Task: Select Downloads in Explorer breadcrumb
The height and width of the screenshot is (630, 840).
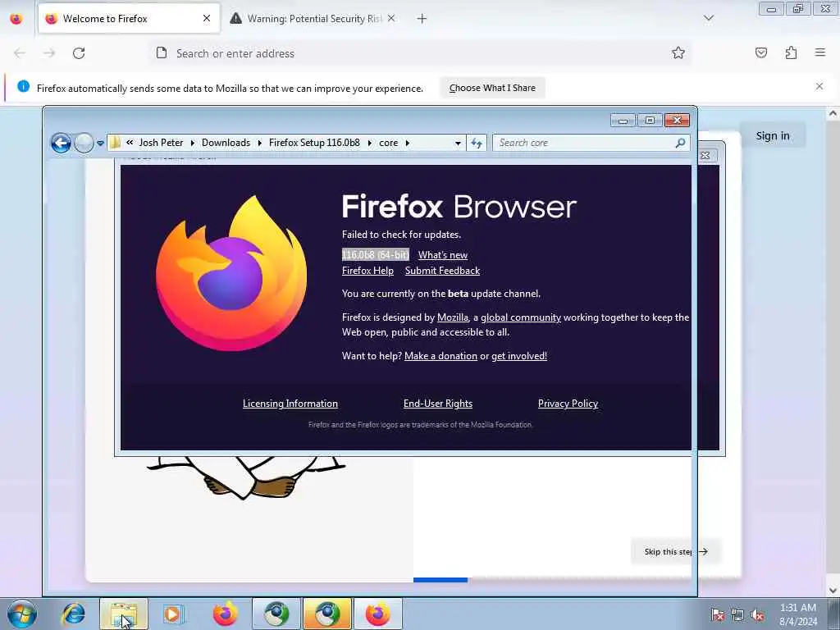Action: pyautogui.click(x=226, y=143)
